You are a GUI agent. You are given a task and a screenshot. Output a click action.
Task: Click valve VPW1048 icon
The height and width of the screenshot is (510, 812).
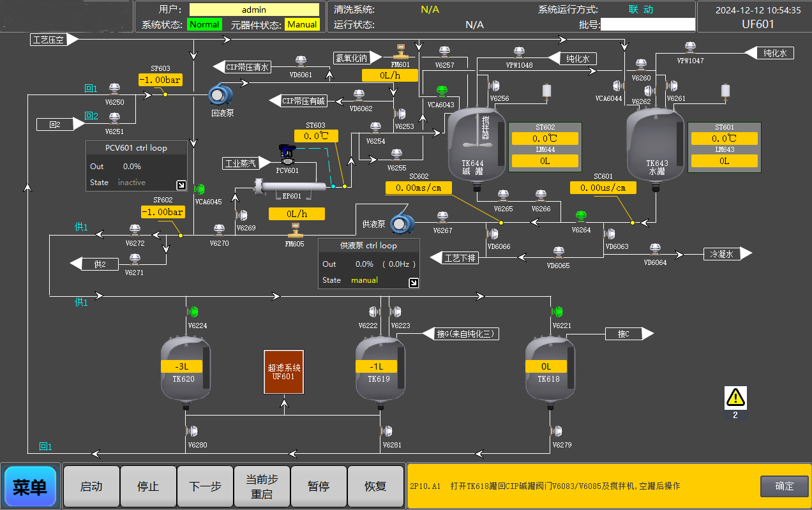(520, 52)
